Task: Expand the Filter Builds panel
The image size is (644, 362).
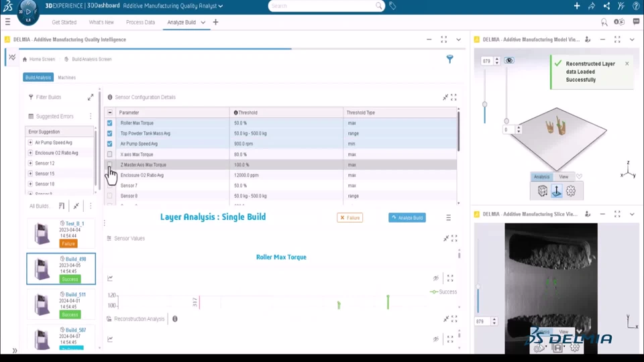Action: tap(91, 97)
